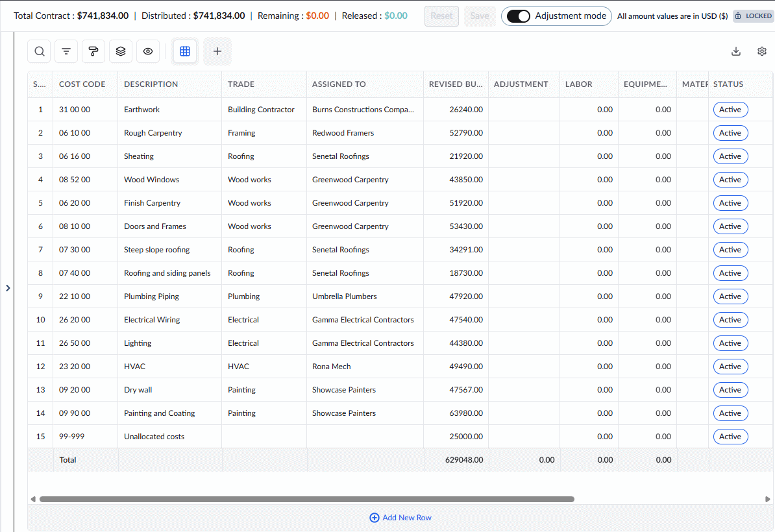Toggle the Adjustment mode switch
Screen dimensions: 775x532
518,16
